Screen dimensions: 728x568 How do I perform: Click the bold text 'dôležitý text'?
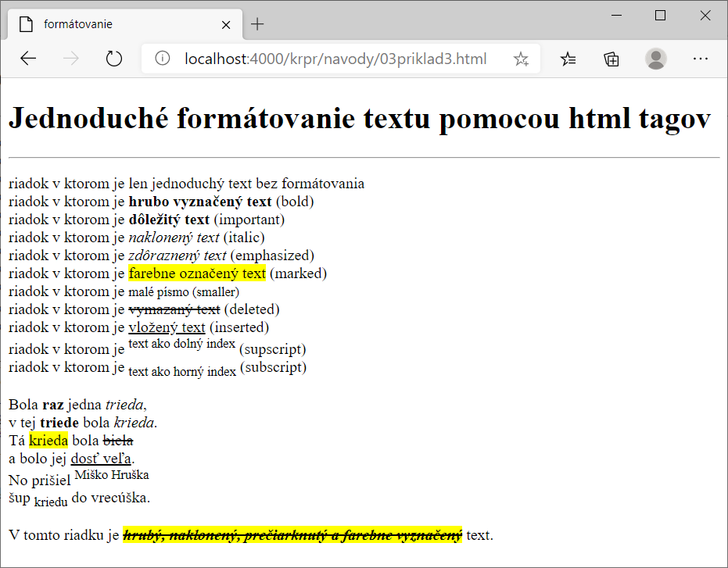pyautogui.click(x=169, y=220)
